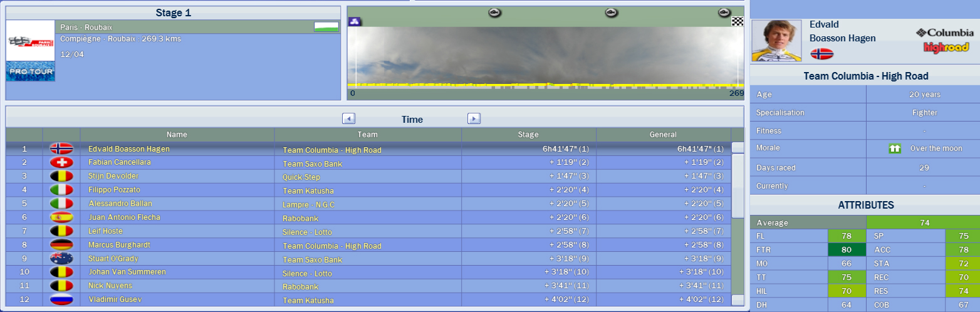980x312 pixels.
Task: Click Australian flag beside Stuart O'Grady
Action: tap(61, 259)
